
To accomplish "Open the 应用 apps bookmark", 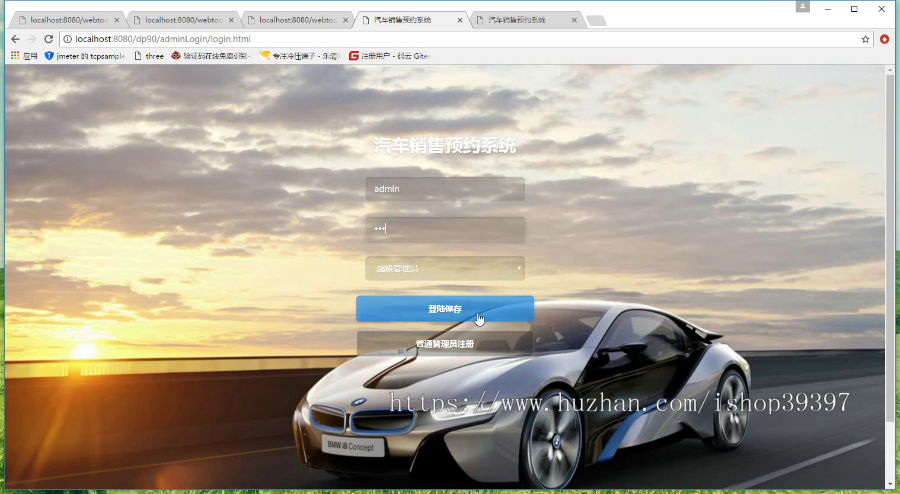I will coord(24,56).
